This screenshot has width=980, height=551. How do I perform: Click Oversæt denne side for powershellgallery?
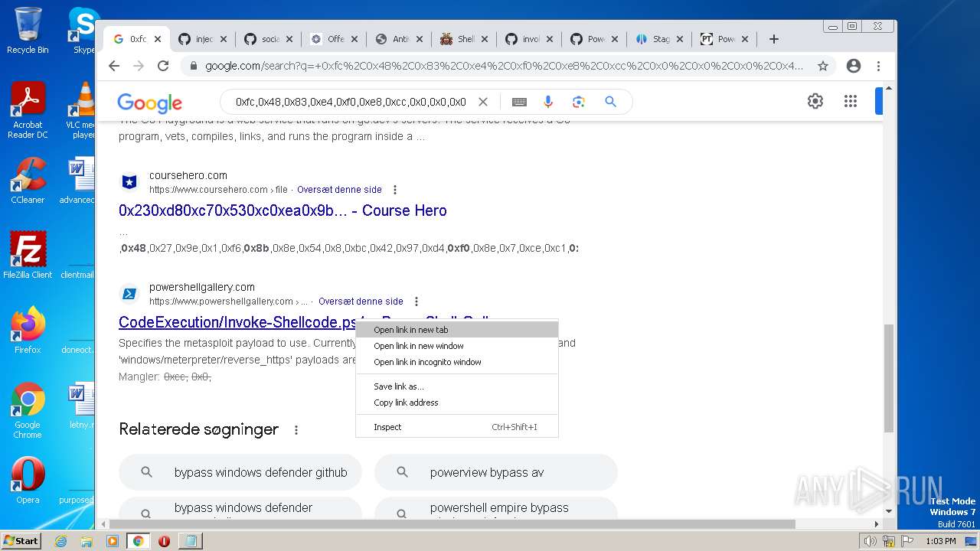(x=361, y=302)
